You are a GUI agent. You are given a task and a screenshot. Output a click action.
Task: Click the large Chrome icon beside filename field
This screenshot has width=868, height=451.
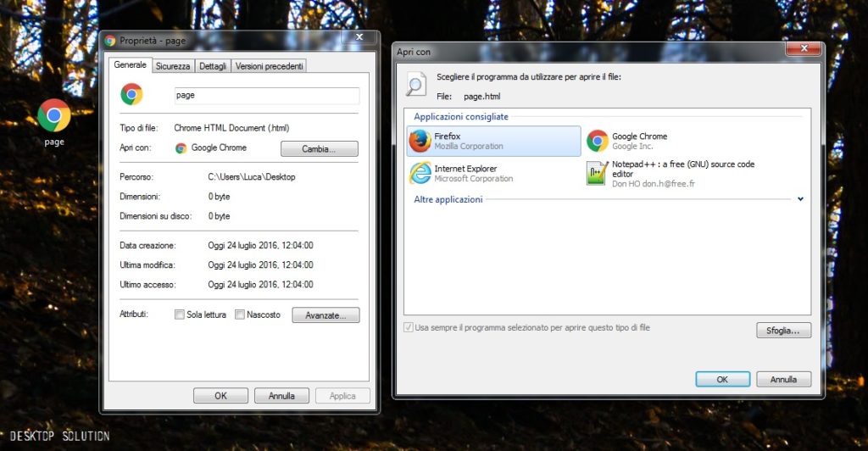click(x=131, y=94)
